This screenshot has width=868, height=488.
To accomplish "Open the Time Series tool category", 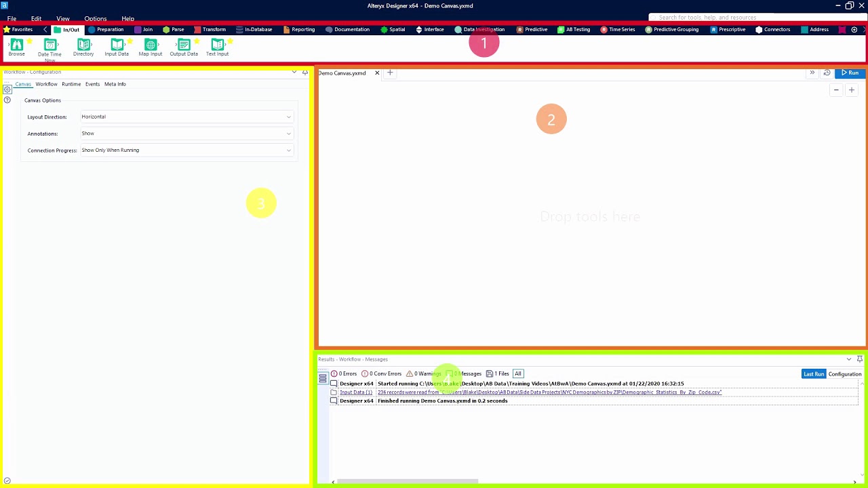I will coord(618,29).
